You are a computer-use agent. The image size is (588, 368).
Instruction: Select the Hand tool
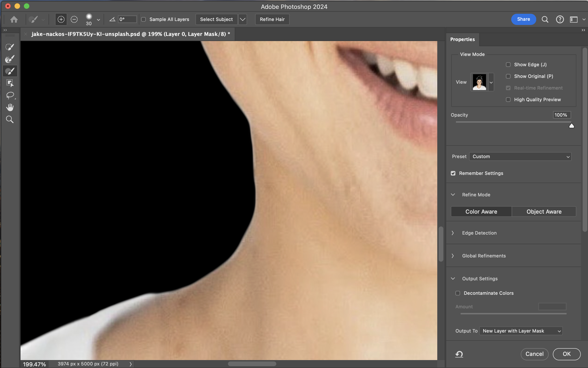(10, 107)
